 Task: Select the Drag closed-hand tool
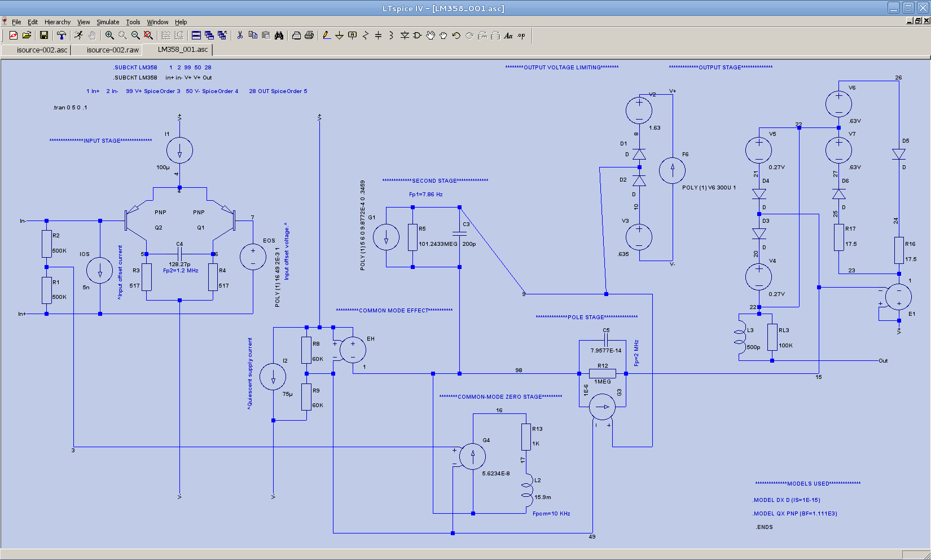click(443, 35)
